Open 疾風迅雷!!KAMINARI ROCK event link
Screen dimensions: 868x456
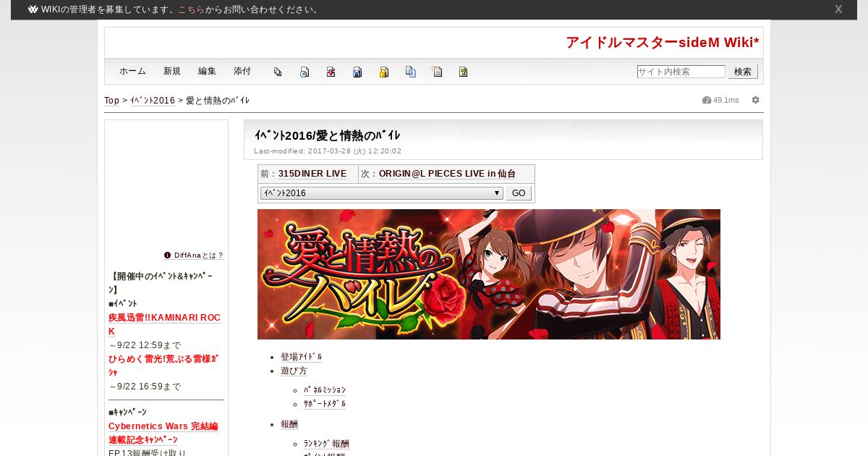tap(164, 324)
